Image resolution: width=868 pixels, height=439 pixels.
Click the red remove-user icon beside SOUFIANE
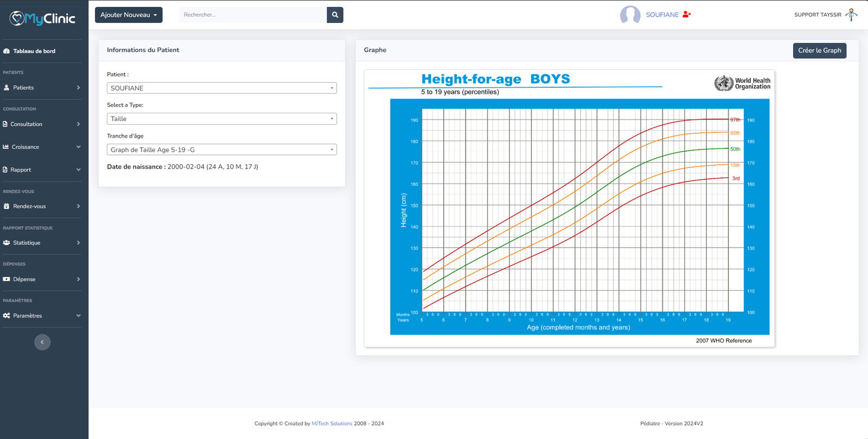tap(687, 15)
